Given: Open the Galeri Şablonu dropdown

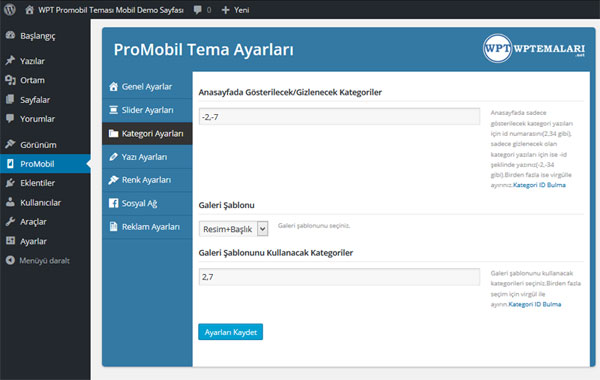Looking at the screenshot, I should (233, 229).
